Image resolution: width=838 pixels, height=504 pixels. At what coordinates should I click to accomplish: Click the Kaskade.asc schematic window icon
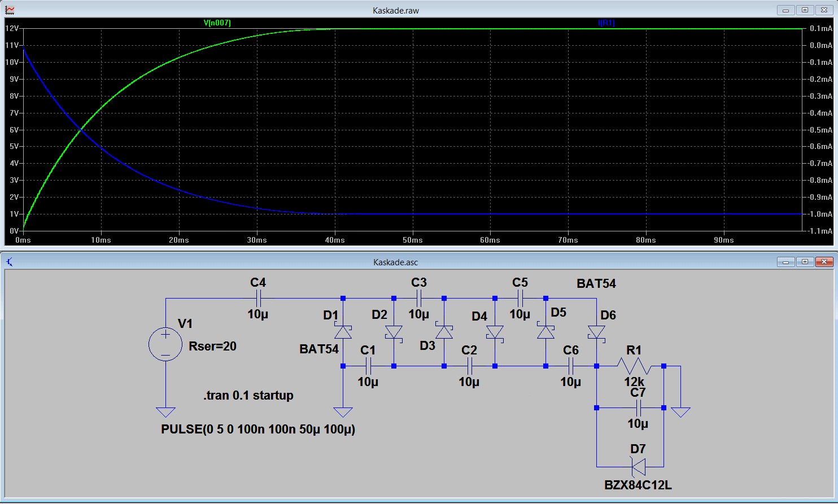[x=10, y=262]
